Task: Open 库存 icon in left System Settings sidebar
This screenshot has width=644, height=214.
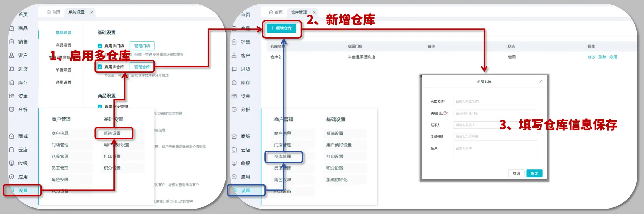Action: click(12, 82)
